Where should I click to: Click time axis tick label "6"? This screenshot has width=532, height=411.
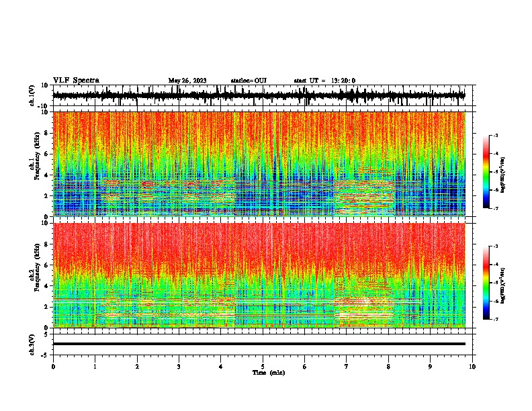pos(305,367)
